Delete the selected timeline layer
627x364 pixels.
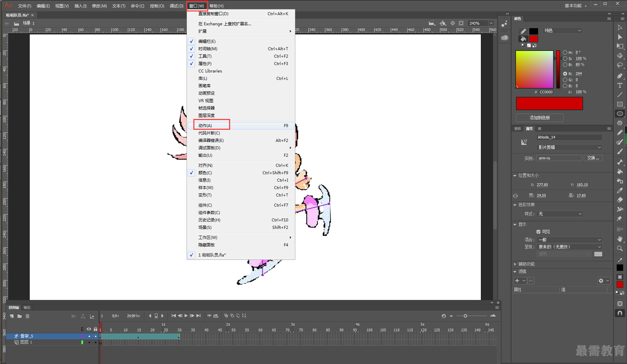click(x=28, y=316)
